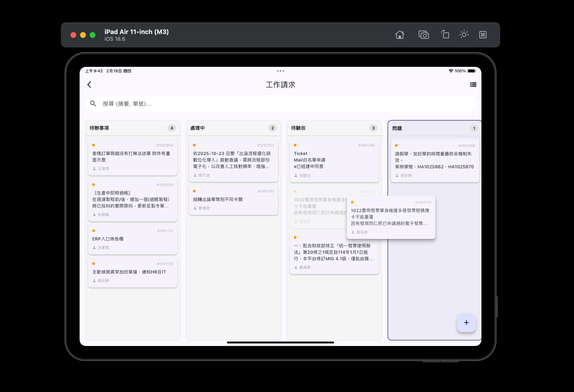This screenshot has width=574, height=392.
Task: Click the three-dot multitasking indicator at top
Action: pyautogui.click(x=280, y=71)
